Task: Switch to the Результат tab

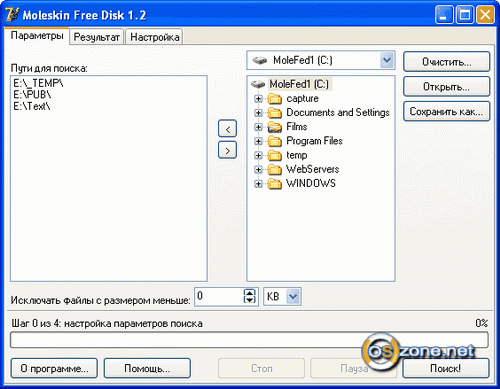Action: tap(96, 37)
